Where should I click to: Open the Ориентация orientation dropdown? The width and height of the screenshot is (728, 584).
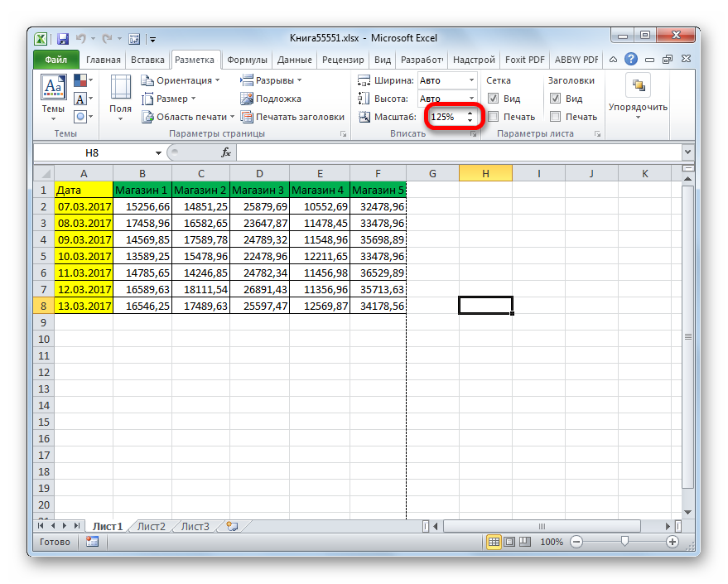coord(181,80)
